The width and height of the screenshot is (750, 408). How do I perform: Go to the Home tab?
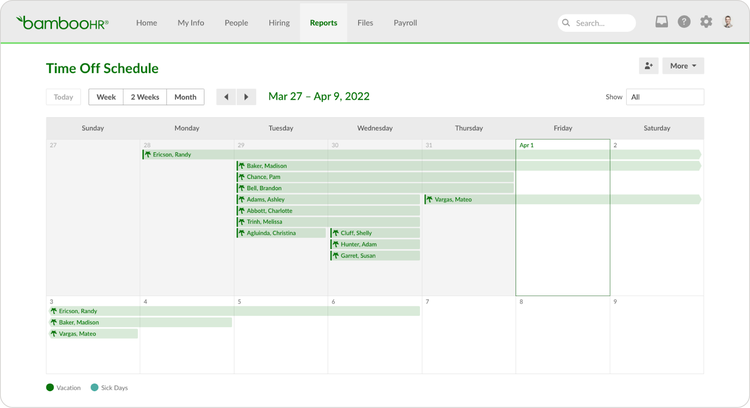(146, 22)
